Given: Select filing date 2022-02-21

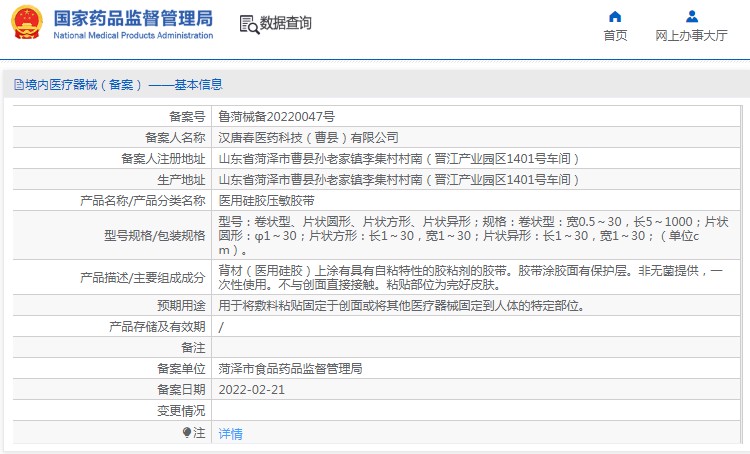Looking at the screenshot, I should tap(252, 390).
